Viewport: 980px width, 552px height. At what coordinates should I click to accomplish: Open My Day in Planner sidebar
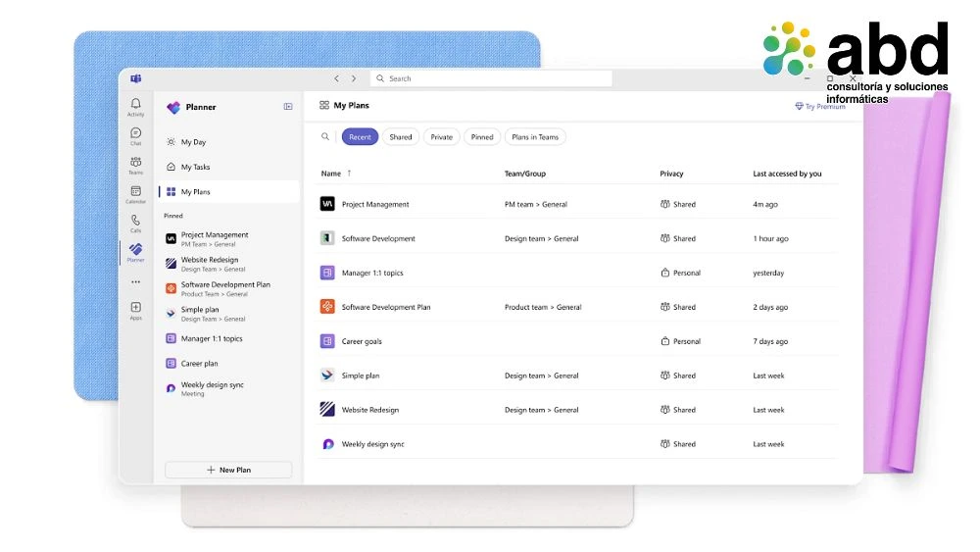pyautogui.click(x=228, y=142)
